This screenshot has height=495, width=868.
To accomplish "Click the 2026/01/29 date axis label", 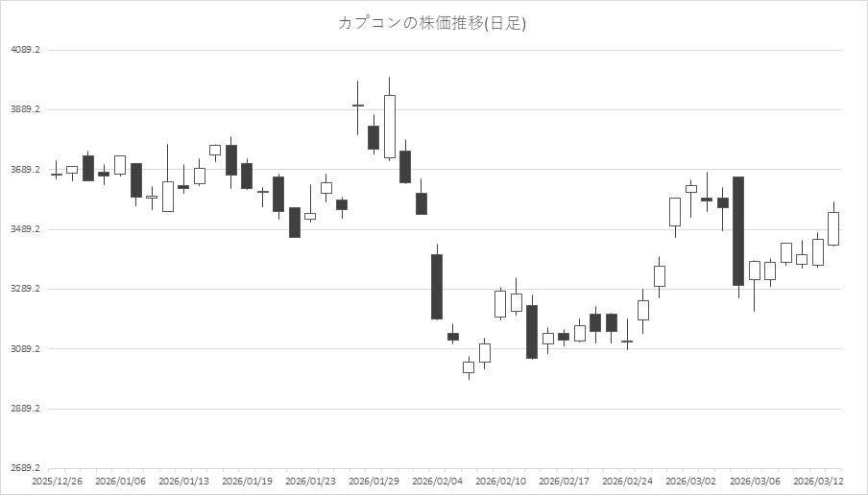I will tap(374, 481).
